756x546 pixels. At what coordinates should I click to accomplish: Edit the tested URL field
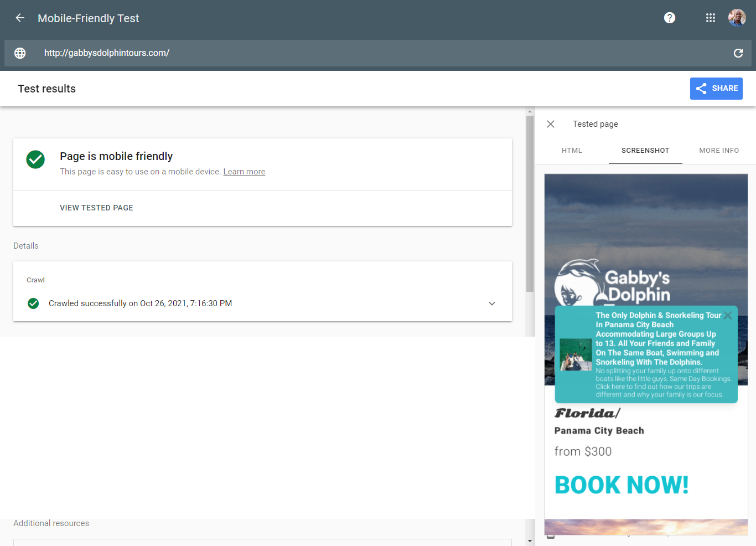point(378,53)
